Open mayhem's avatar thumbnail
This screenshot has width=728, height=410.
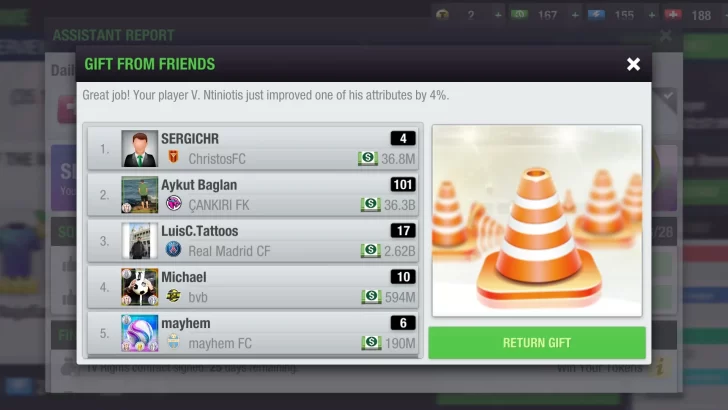coord(139,333)
